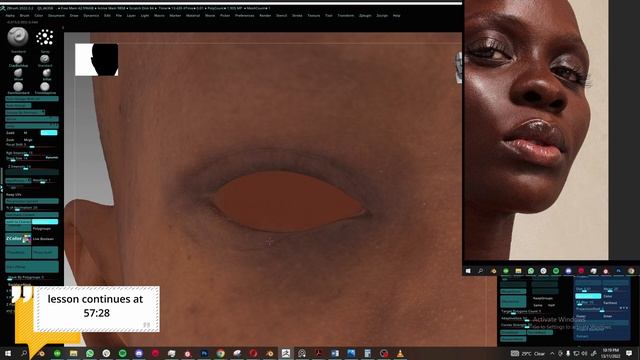This screenshot has width=640, height=360.
Task: Click the face reference photo window
Action: [536, 130]
